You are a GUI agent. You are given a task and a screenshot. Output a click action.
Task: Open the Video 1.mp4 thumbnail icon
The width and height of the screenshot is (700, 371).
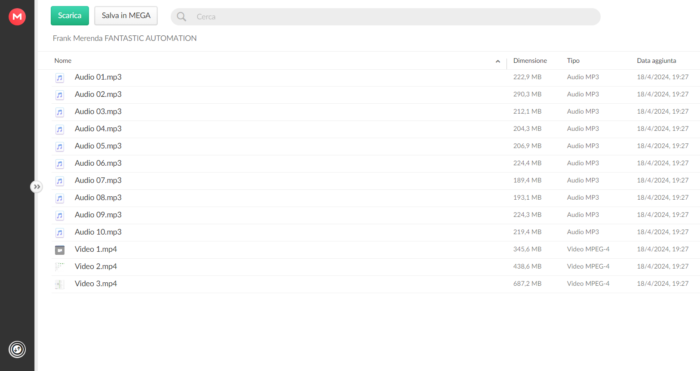pyautogui.click(x=59, y=250)
